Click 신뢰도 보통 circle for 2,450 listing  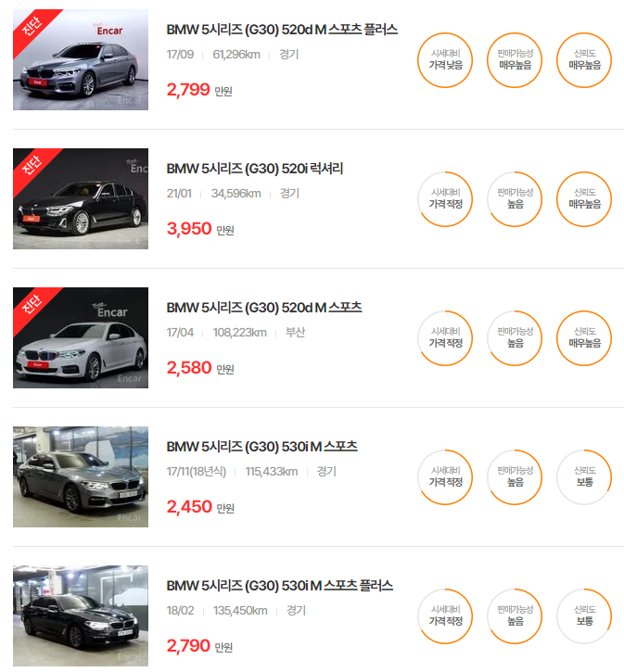click(x=584, y=477)
